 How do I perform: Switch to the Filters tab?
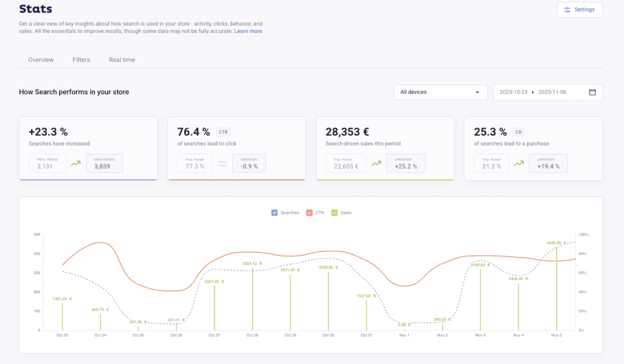[x=81, y=60]
